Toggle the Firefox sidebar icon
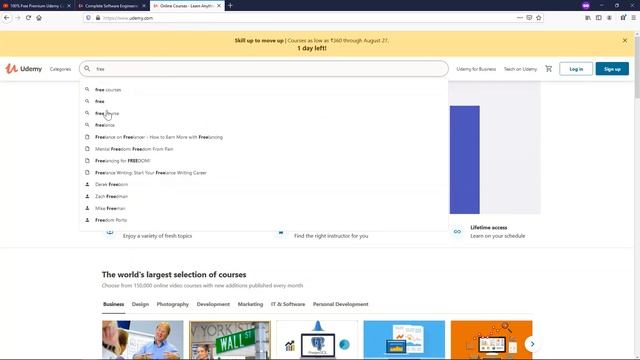This screenshot has height=360, width=640. (x=598, y=18)
